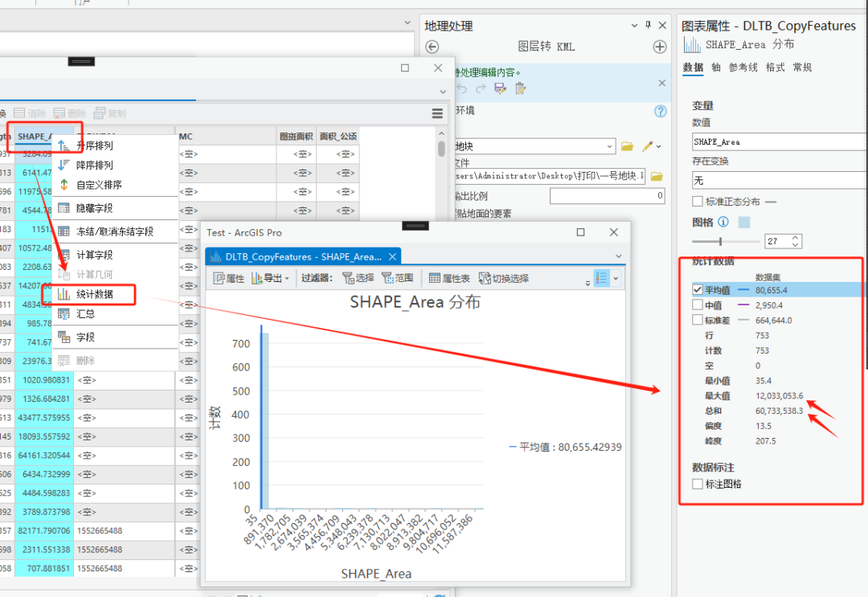Redo the pending edit in geoprocessing
Screen dimensions: 868x597
(x=481, y=88)
